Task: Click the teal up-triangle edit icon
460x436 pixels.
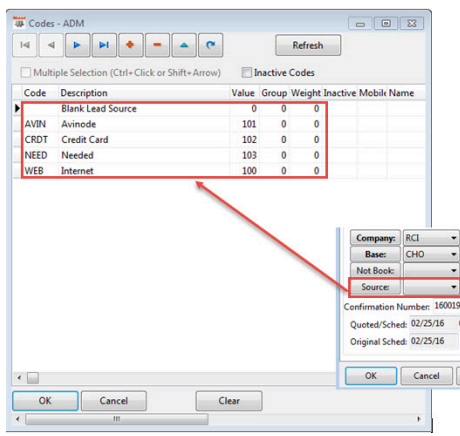Action: 184,45
